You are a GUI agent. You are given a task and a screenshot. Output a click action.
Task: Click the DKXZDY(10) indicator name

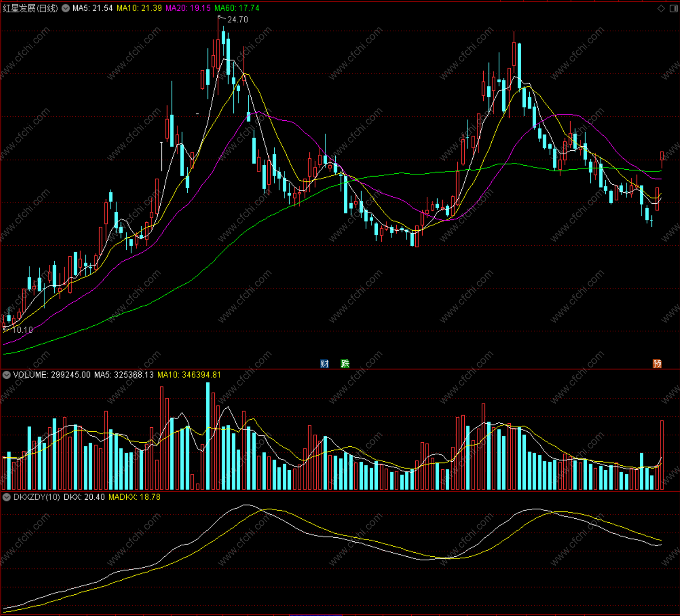click(37, 497)
